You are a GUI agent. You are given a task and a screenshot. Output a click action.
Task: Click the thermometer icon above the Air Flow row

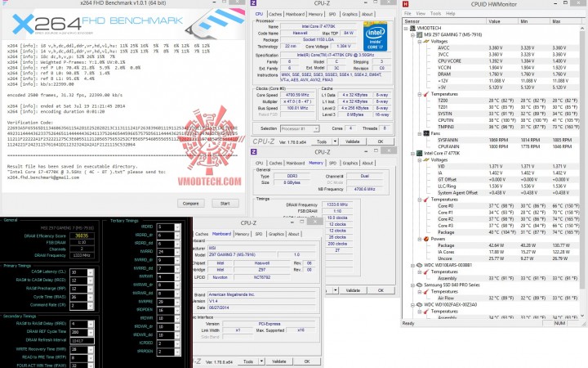(x=426, y=291)
